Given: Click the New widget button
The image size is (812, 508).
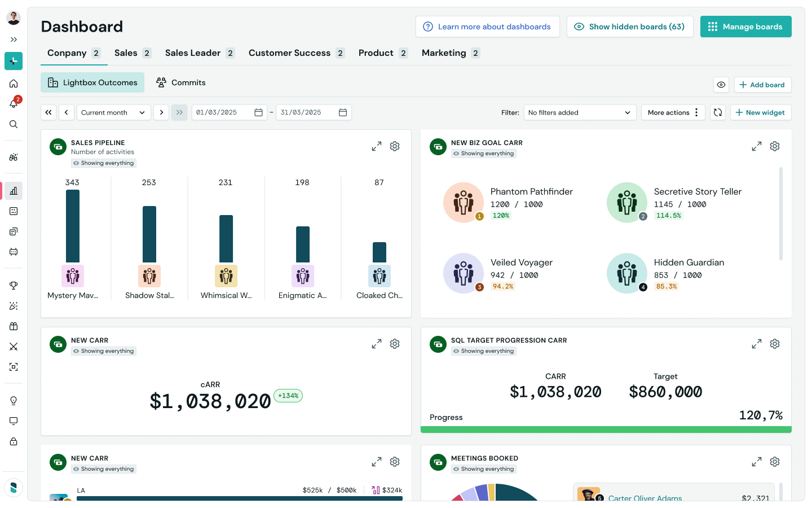Looking at the screenshot, I should point(761,112).
